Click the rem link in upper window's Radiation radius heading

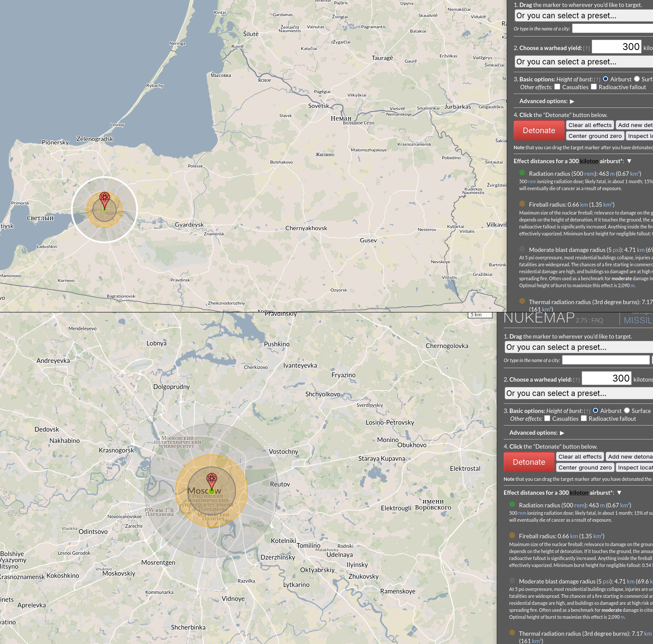point(589,174)
